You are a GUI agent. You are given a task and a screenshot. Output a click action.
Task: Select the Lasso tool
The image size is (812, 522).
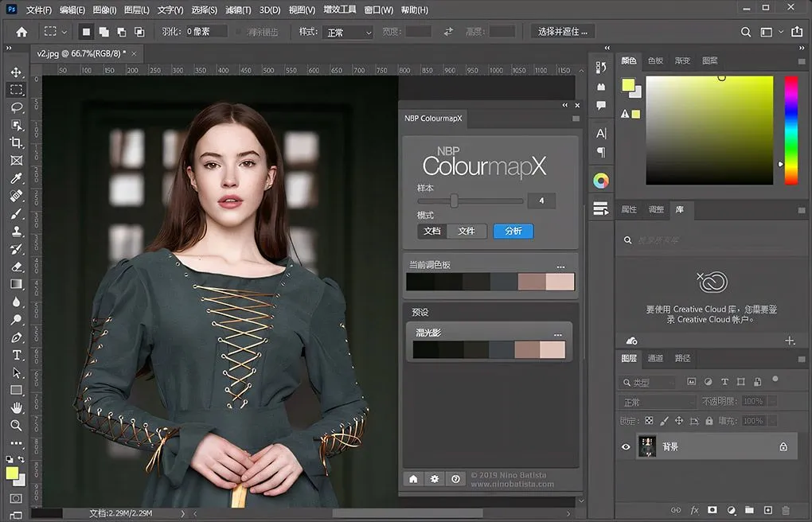coord(16,107)
